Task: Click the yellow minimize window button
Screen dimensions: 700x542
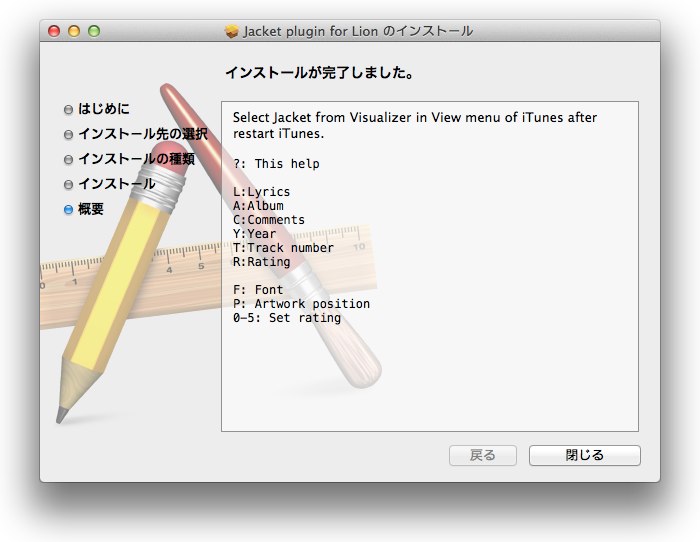Action: [74, 31]
